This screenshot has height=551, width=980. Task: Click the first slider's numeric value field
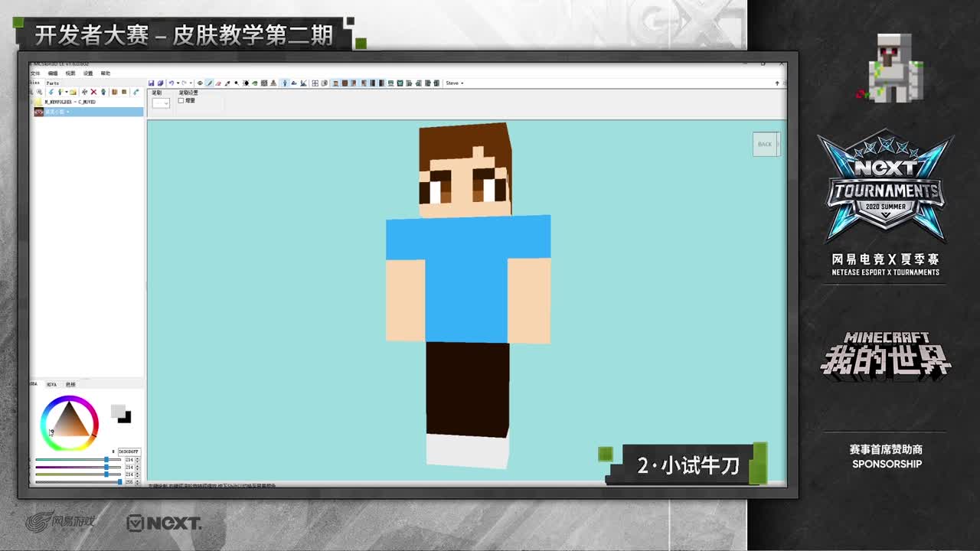click(129, 459)
